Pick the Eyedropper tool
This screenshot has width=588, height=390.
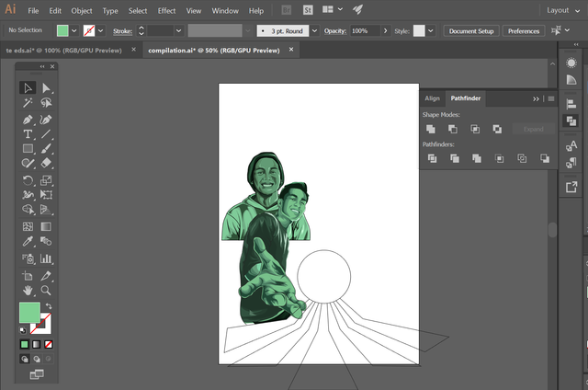pyautogui.click(x=28, y=243)
